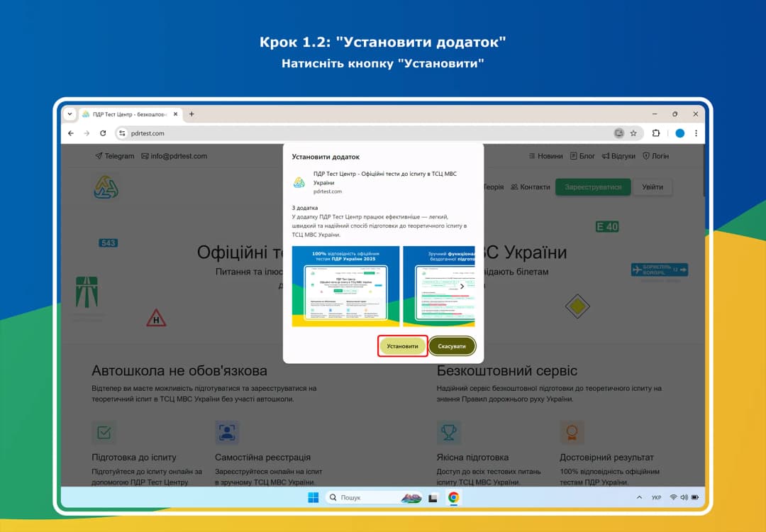
Task: Click the ПДР Тест Центр site logo
Action: coord(106,187)
